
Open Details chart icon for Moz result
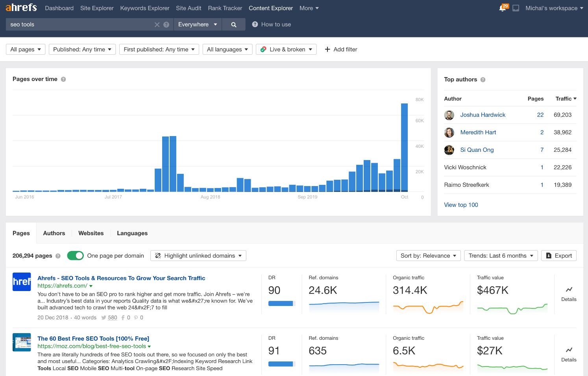coord(569,350)
